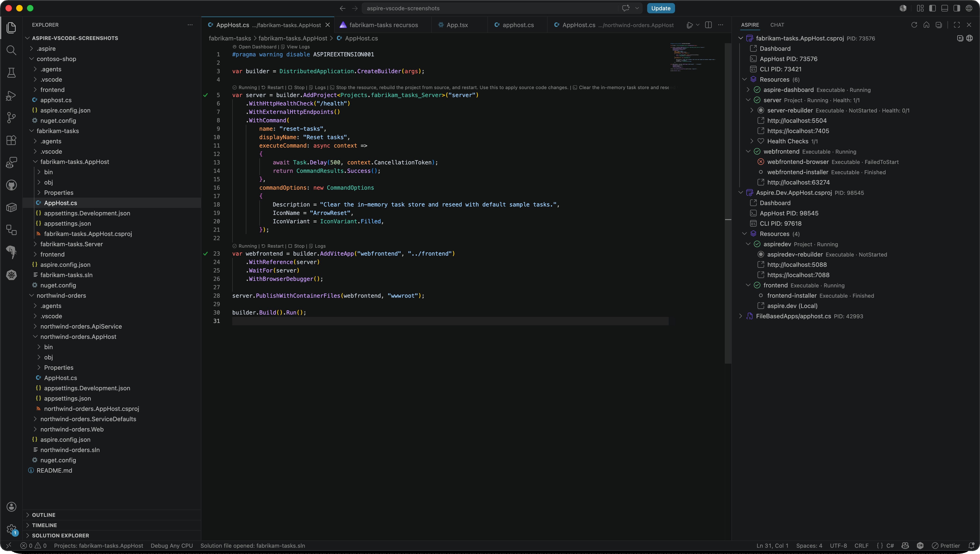Viewport: 980px width, 554px height.
Task: Select the ASPIRE panel tab
Action: (x=750, y=25)
